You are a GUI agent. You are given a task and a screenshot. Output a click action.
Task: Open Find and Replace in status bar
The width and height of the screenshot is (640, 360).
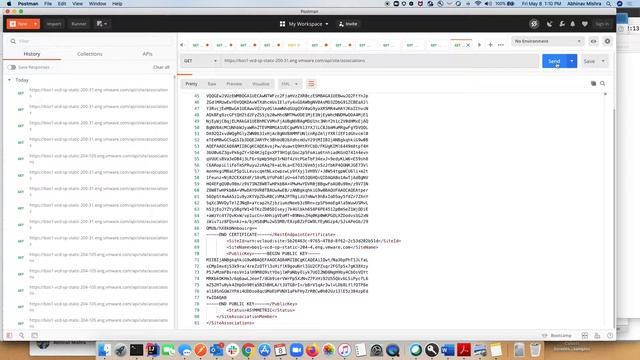coord(22,336)
